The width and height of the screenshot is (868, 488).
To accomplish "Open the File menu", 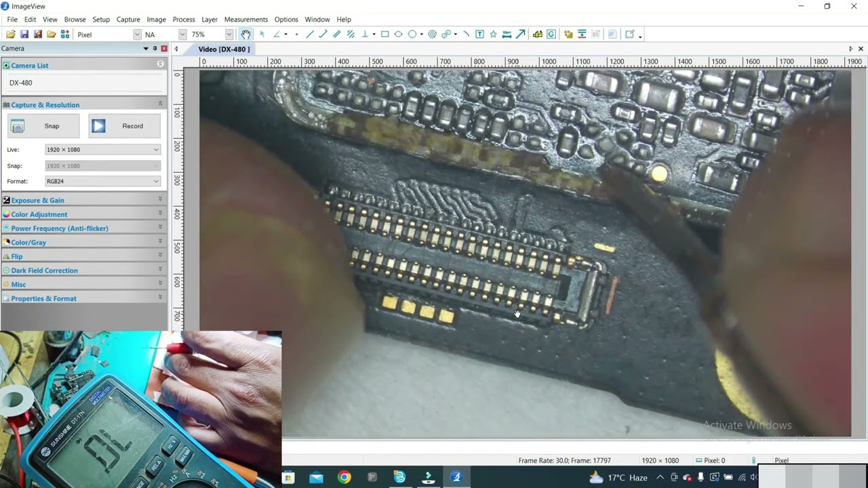I will (12, 20).
